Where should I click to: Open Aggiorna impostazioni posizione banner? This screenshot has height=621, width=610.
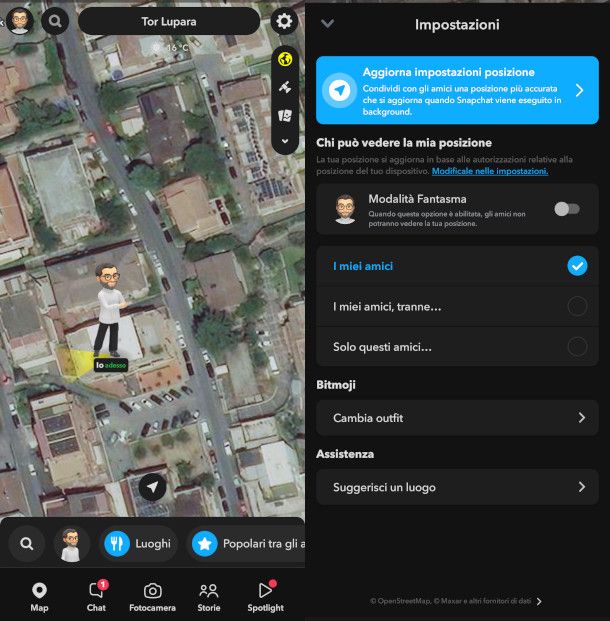tap(457, 90)
